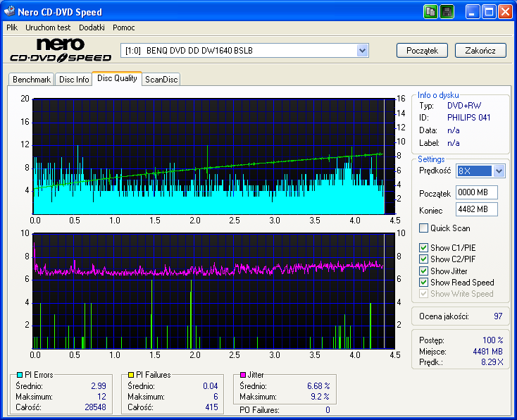Click the Miejsce value 4481 MB
This screenshot has width=517, height=420.
point(487,352)
